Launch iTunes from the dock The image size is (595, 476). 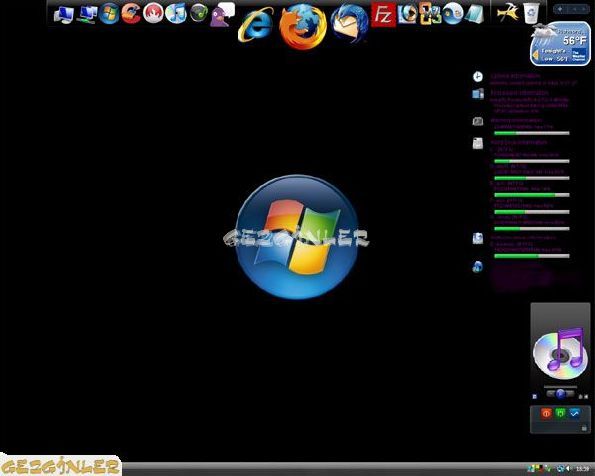[x=176, y=13]
